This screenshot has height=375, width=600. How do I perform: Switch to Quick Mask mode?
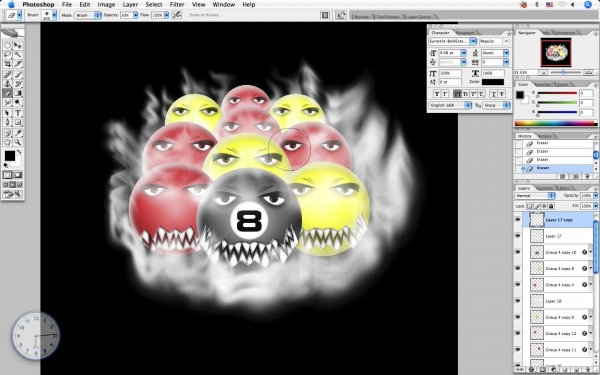click(x=18, y=175)
